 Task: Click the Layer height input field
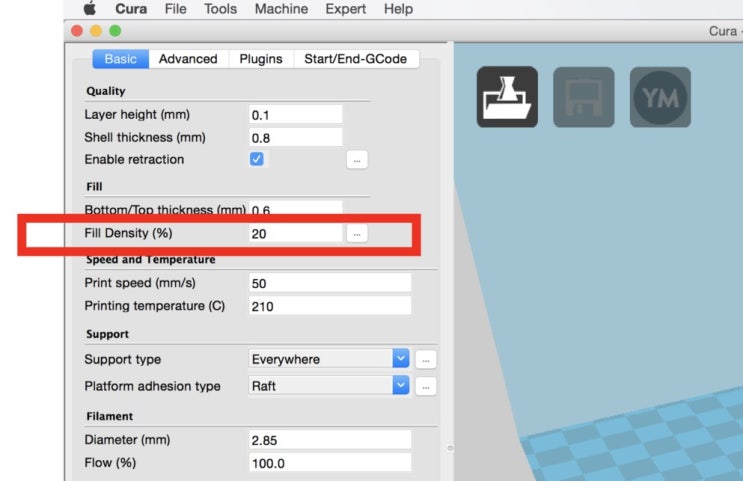pos(295,115)
